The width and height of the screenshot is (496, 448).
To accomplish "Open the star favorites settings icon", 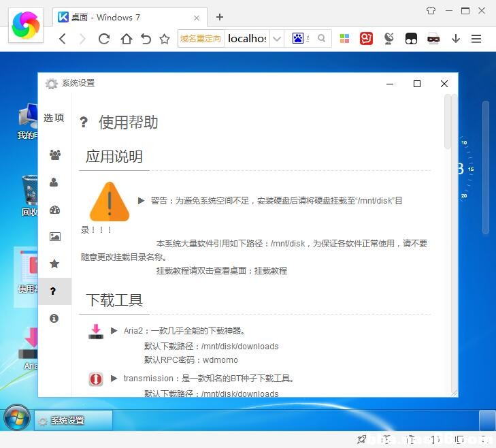I will (x=54, y=263).
